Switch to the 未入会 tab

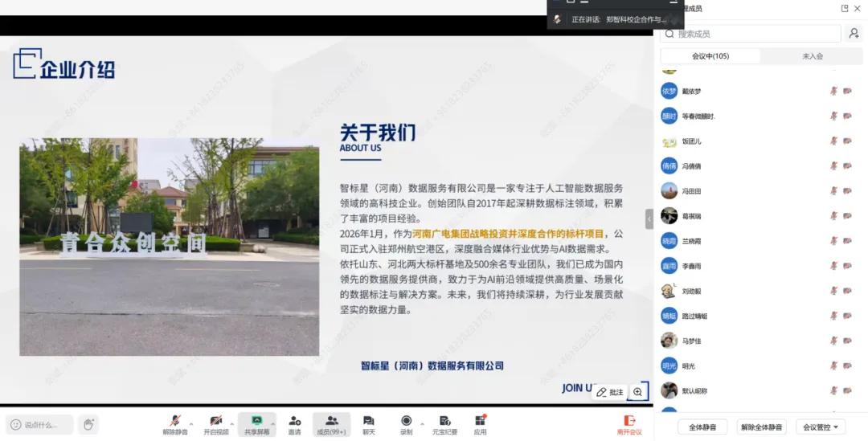[813, 56]
